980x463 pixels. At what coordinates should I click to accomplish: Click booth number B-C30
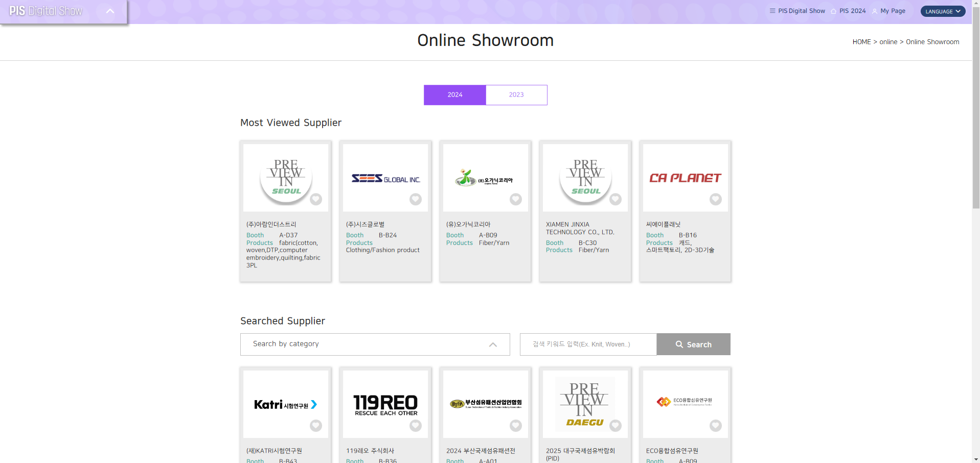click(x=588, y=243)
